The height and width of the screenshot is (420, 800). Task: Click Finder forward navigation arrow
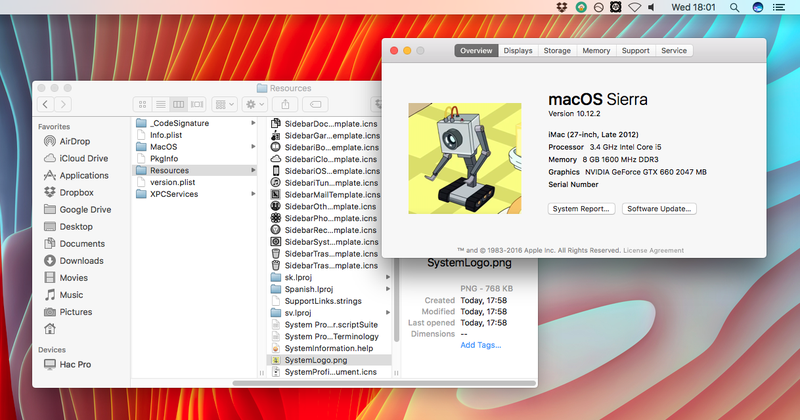[x=63, y=104]
